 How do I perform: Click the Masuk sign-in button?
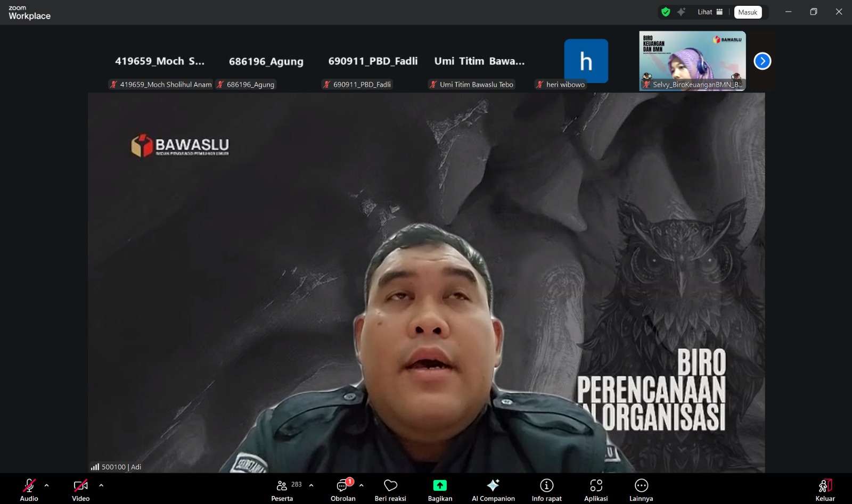[x=748, y=12]
